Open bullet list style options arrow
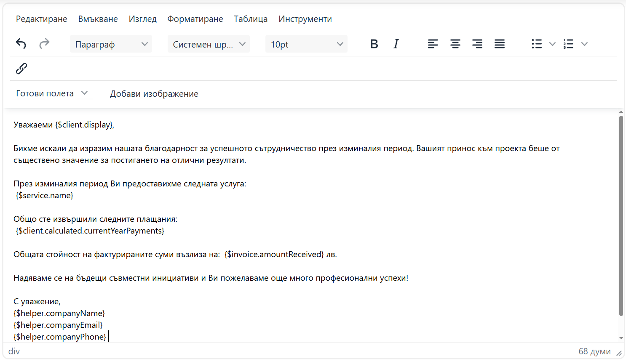 tap(552, 44)
